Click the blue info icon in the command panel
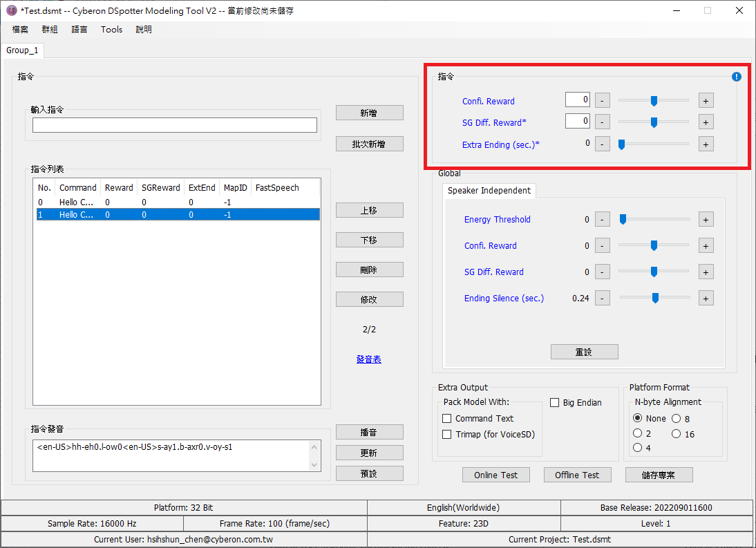This screenshot has height=548, width=756. [736, 77]
